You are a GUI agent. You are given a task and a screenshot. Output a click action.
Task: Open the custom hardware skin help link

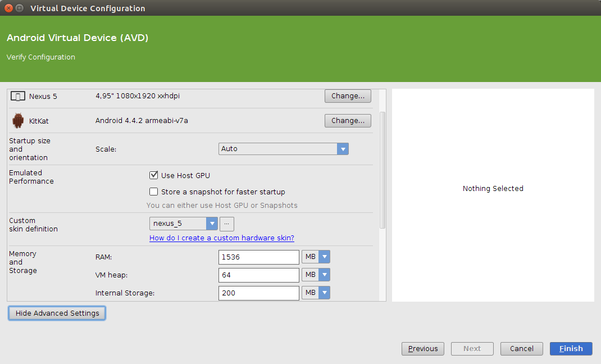tap(221, 238)
